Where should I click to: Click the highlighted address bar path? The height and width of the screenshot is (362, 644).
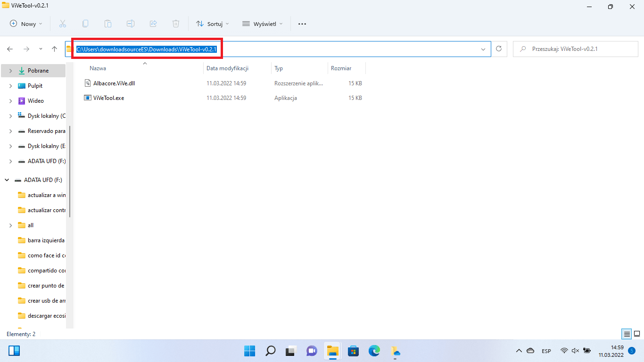(147, 49)
